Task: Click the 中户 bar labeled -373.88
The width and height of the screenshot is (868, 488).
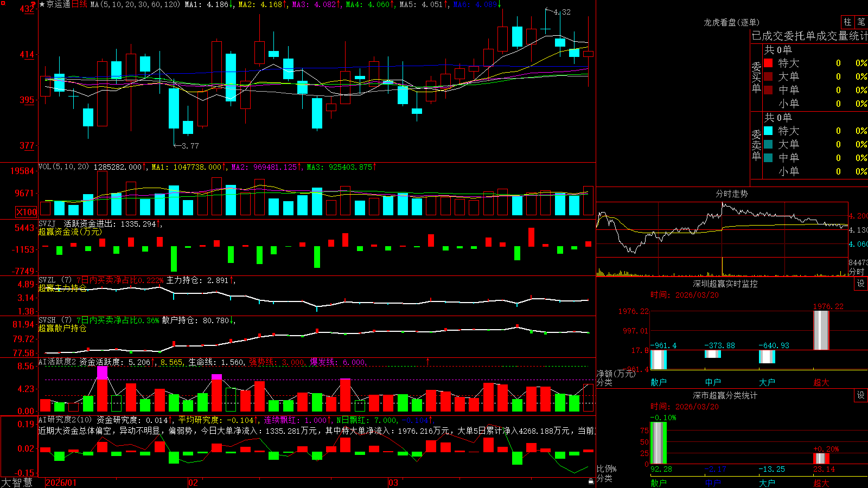Action: tap(713, 354)
